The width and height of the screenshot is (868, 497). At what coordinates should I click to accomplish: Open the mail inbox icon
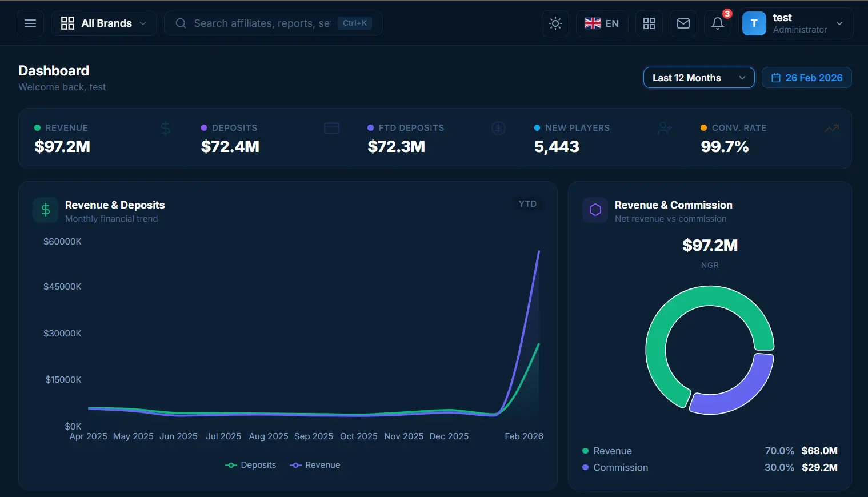click(683, 23)
